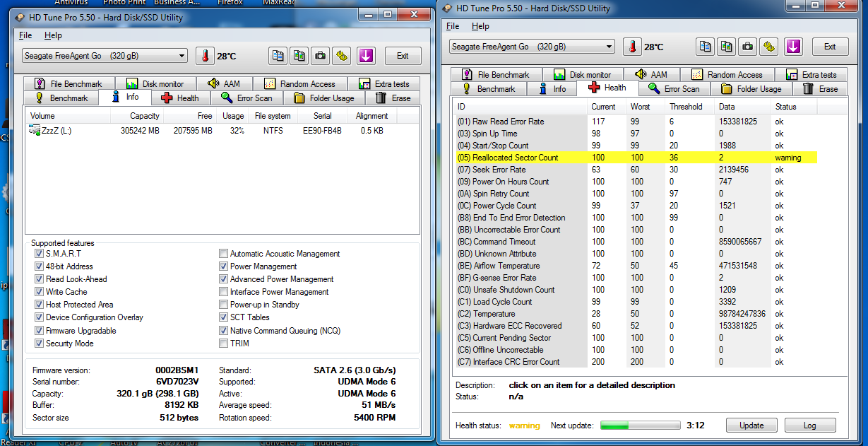Click camera save-screenshot icon in Info-tab window
This screenshot has height=446, width=868.
pyautogui.click(x=321, y=56)
